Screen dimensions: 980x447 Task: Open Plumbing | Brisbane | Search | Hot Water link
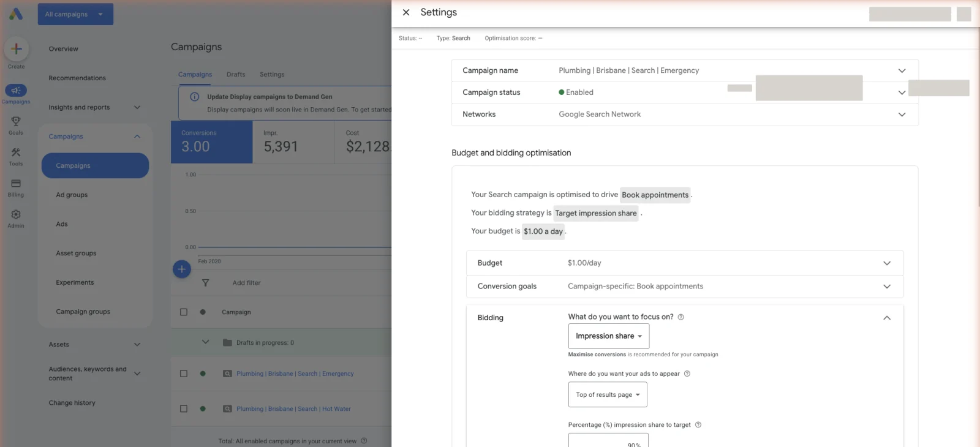pos(293,409)
